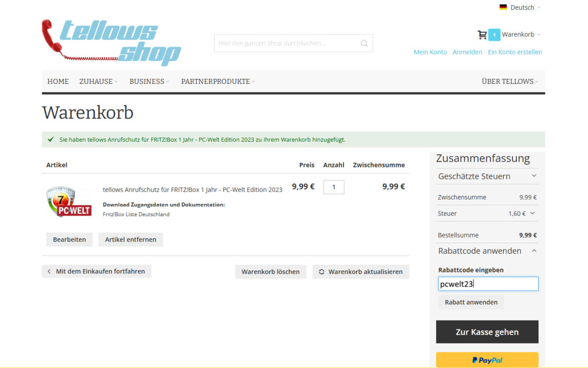The width and height of the screenshot is (588, 368).
Task: Click the Zusammenfassung heading
Action: (x=483, y=158)
